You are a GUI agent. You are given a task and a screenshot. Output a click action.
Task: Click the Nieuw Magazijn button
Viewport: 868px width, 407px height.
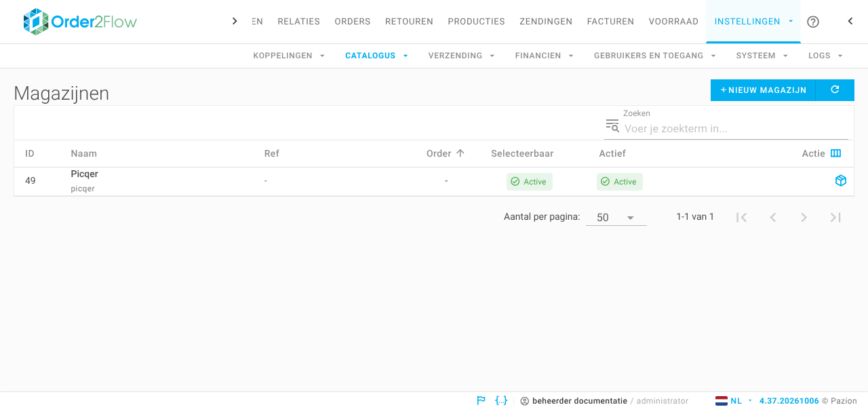pos(763,90)
